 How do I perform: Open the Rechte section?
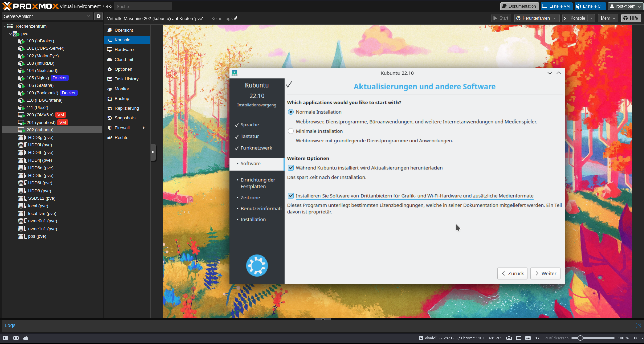coord(127,138)
